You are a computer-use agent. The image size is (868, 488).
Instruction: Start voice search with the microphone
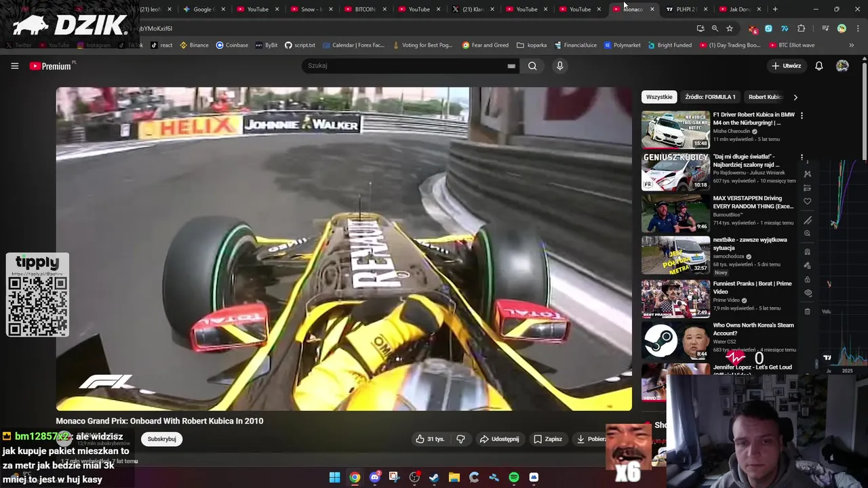[x=559, y=66]
